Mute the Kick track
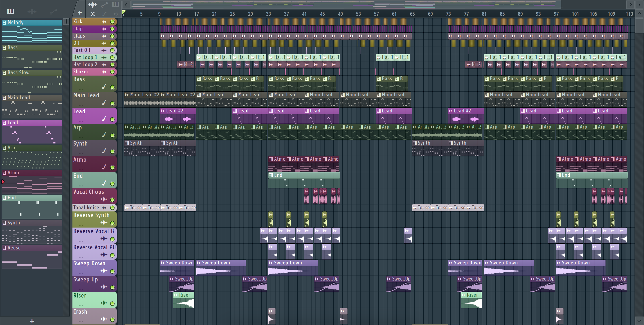644x325 pixels. [x=112, y=22]
